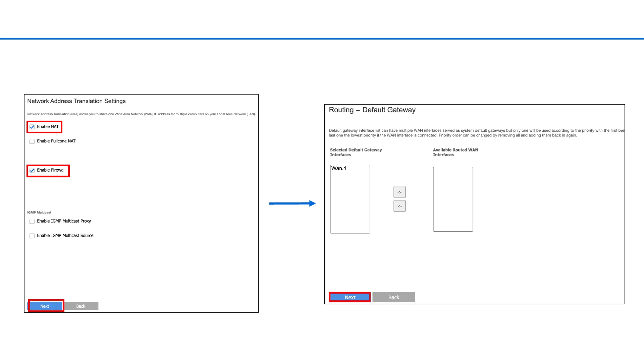Click the left arrow move button
The image size is (644, 362).
coord(399,206)
